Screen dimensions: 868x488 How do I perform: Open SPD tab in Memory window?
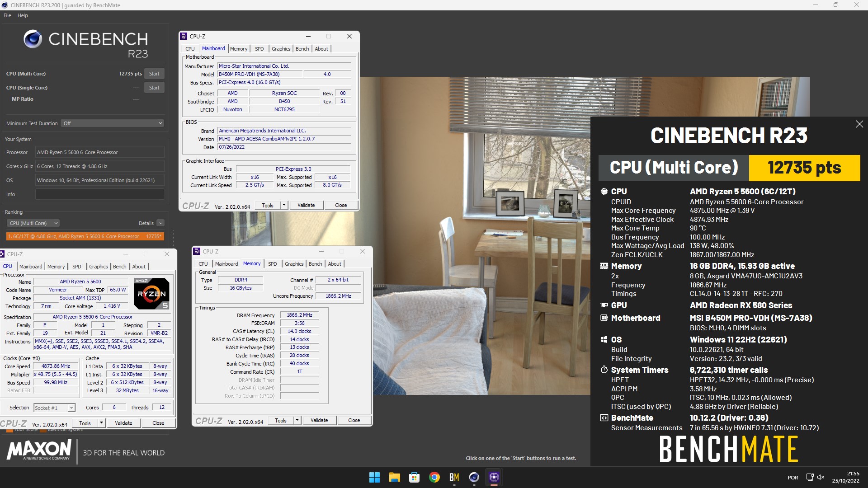[272, 264]
